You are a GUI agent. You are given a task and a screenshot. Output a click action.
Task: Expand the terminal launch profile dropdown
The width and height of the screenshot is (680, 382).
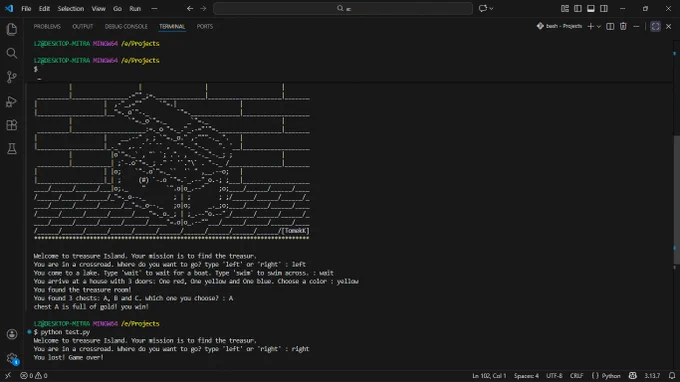click(598, 26)
